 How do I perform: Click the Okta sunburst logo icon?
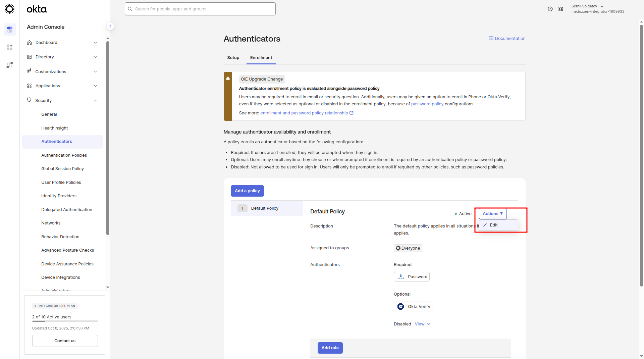coord(9,9)
